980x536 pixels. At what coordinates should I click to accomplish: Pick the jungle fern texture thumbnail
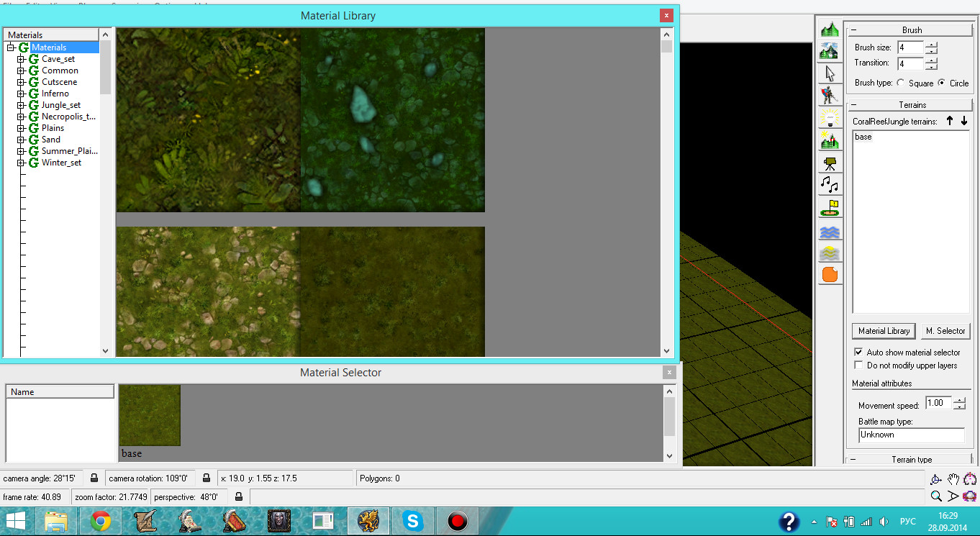(x=209, y=120)
